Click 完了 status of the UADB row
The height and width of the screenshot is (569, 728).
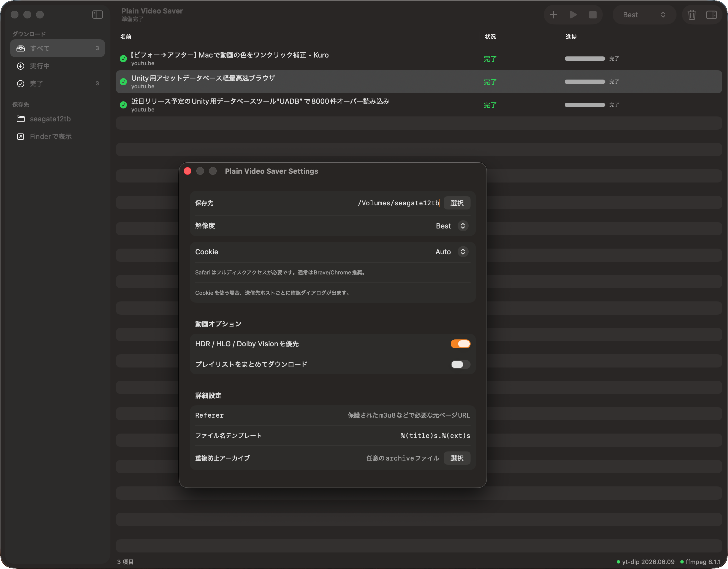tap(490, 105)
